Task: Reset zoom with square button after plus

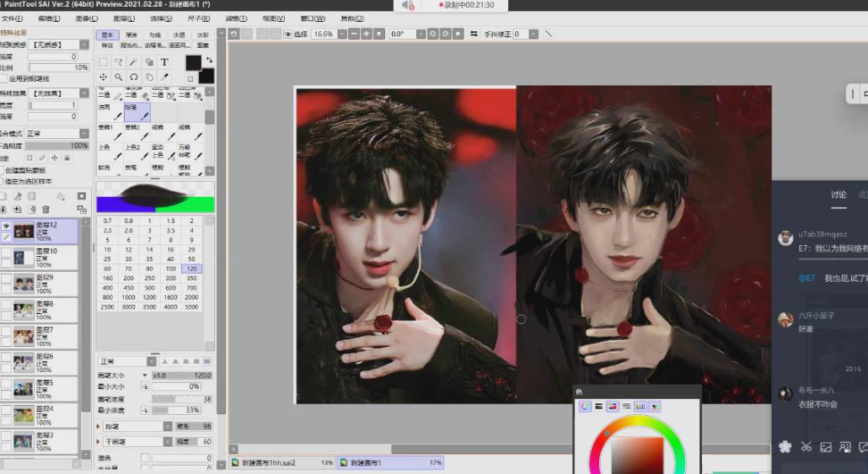Action: click(x=379, y=35)
